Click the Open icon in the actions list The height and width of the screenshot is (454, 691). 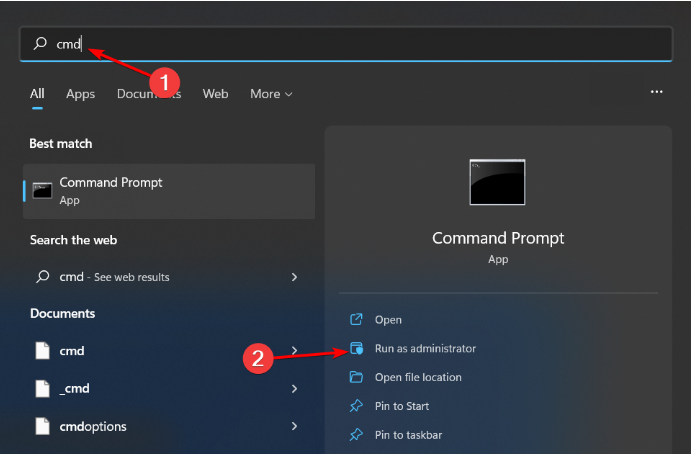pyautogui.click(x=356, y=320)
